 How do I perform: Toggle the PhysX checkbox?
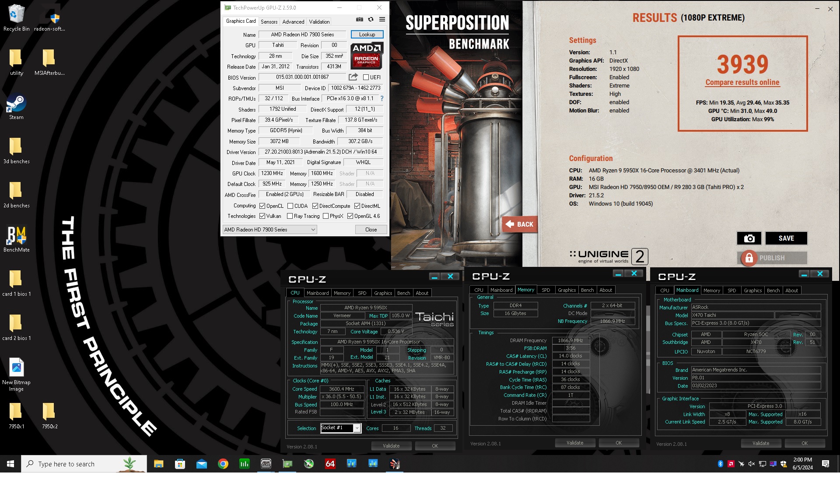(x=325, y=216)
